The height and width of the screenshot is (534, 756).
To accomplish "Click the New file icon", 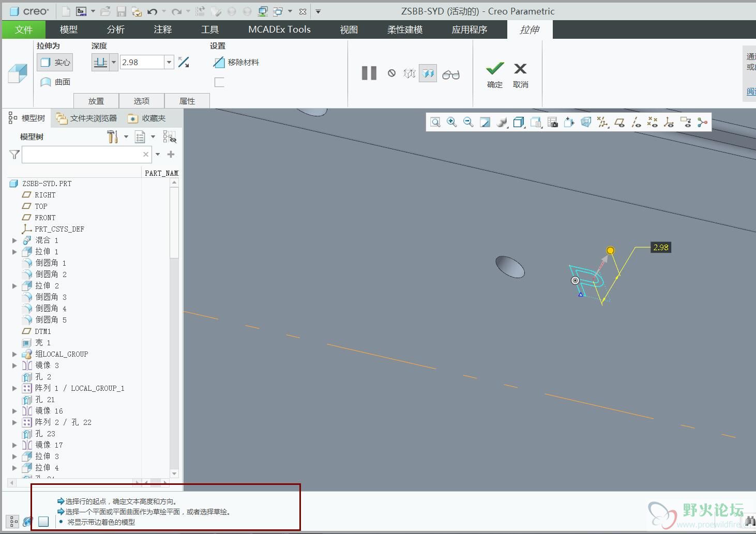I will (66, 11).
